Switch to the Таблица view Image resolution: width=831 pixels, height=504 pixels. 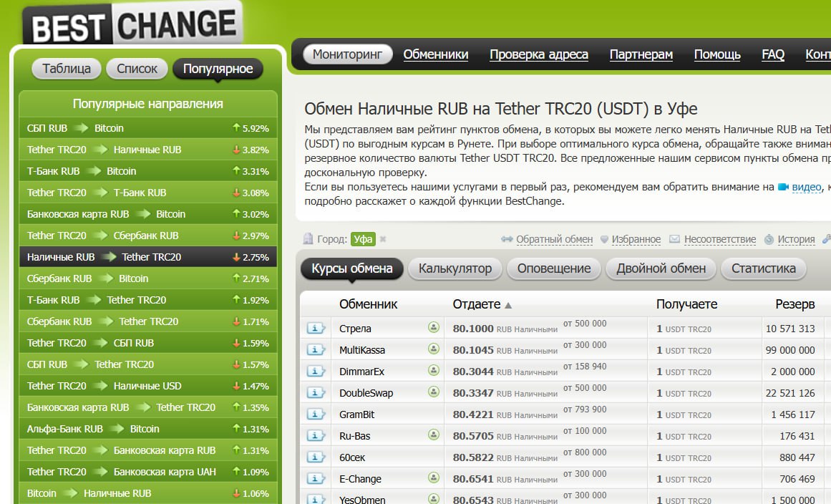[x=67, y=69]
